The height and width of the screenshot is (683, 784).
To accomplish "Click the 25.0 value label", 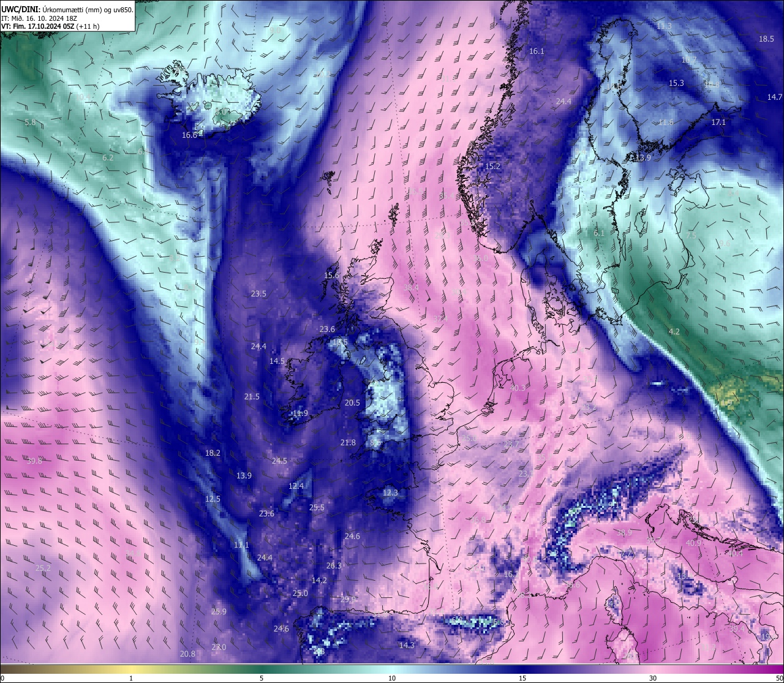I will click(300, 593).
